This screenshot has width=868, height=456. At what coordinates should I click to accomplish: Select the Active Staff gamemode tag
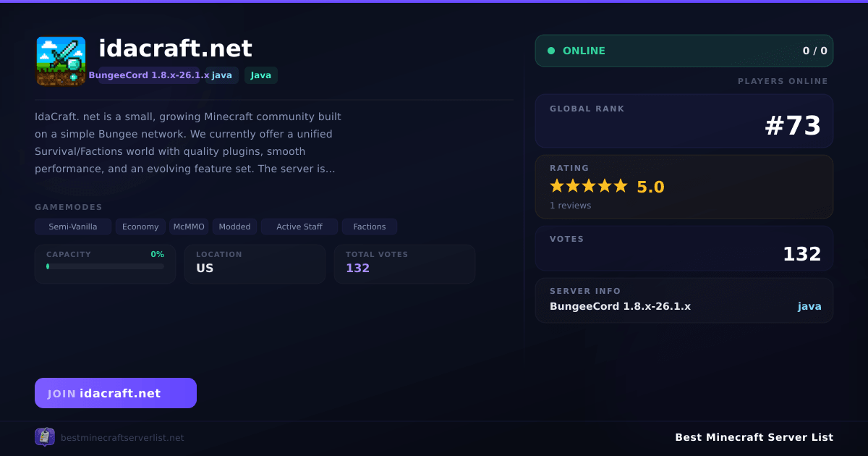pyautogui.click(x=299, y=227)
